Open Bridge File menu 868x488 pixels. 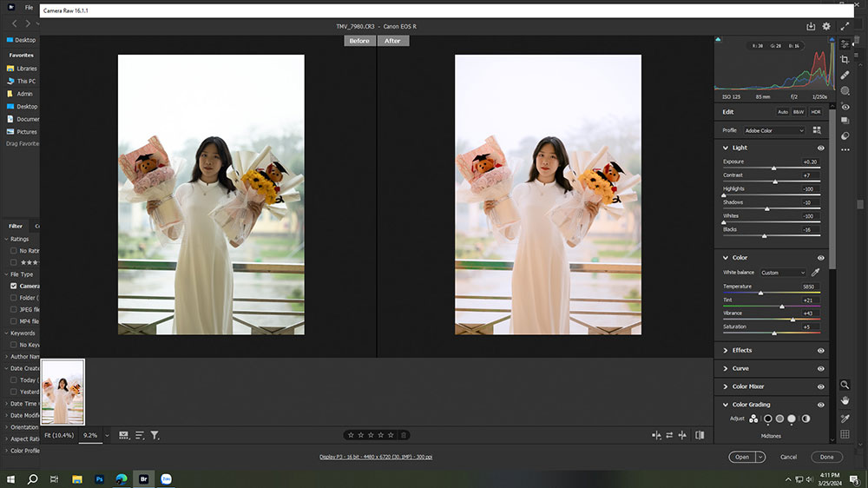pyautogui.click(x=29, y=8)
